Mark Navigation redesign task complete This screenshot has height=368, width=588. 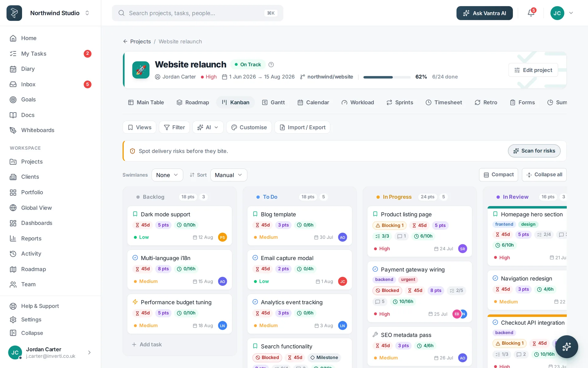(495, 278)
